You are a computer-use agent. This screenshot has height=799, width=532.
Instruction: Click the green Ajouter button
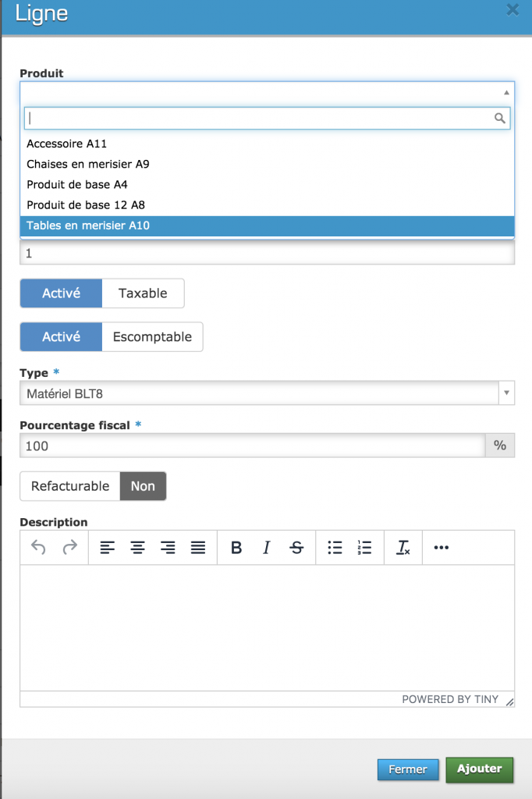(479, 769)
